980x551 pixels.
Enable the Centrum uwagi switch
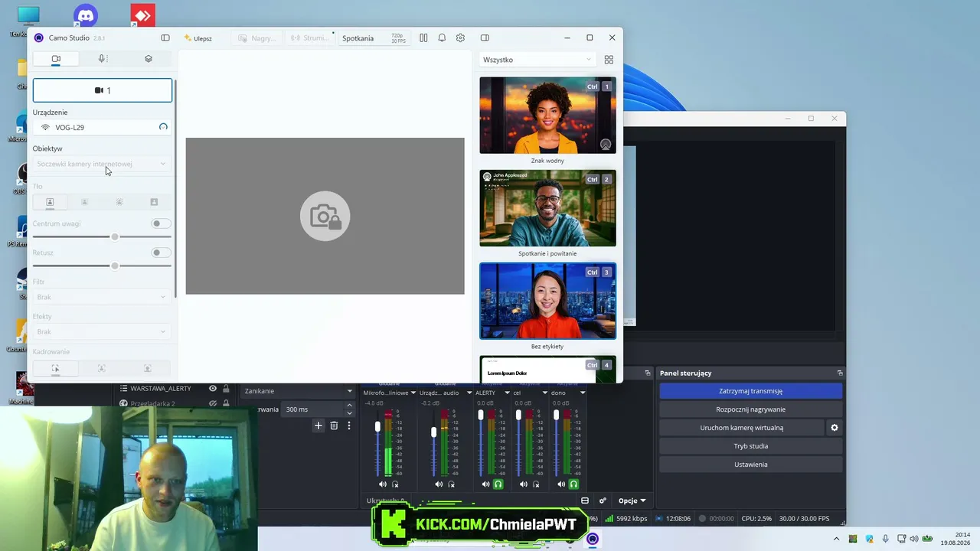coord(161,223)
